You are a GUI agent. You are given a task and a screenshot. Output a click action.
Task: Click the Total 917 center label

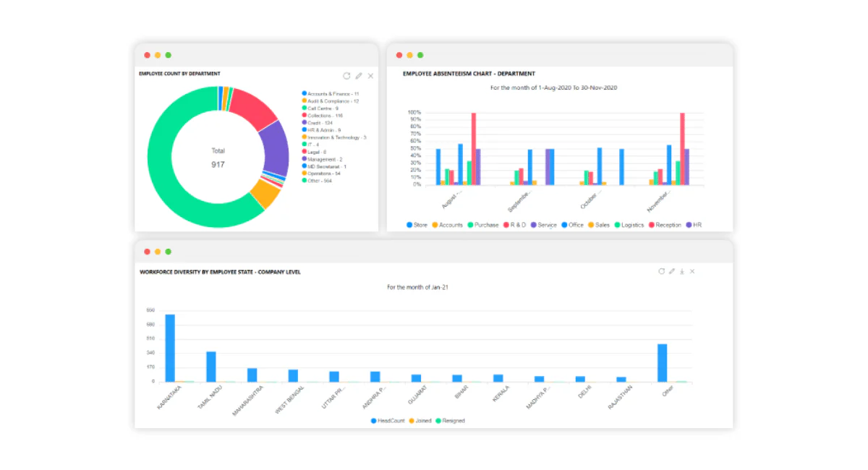pyautogui.click(x=218, y=158)
